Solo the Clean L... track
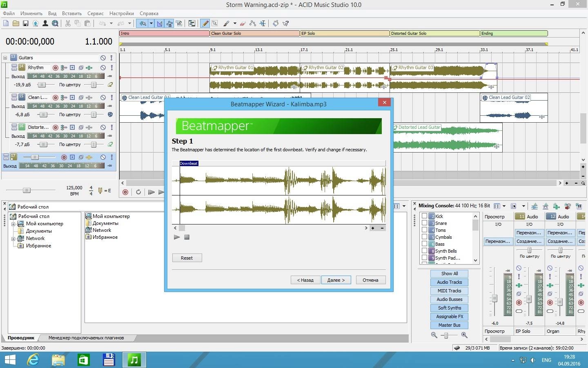This screenshot has height=368, width=588. click(x=111, y=98)
